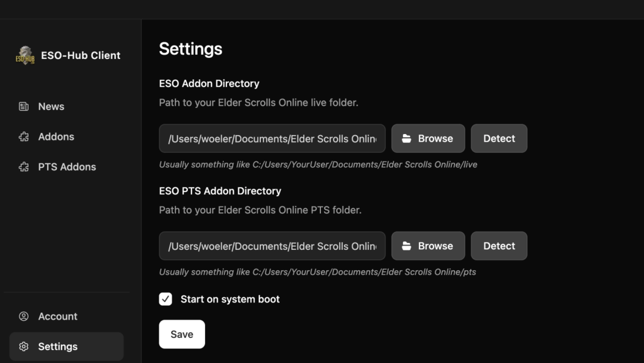644x363 pixels.
Task: Click folder icon in PTS directory Browse
Action: coord(406,246)
